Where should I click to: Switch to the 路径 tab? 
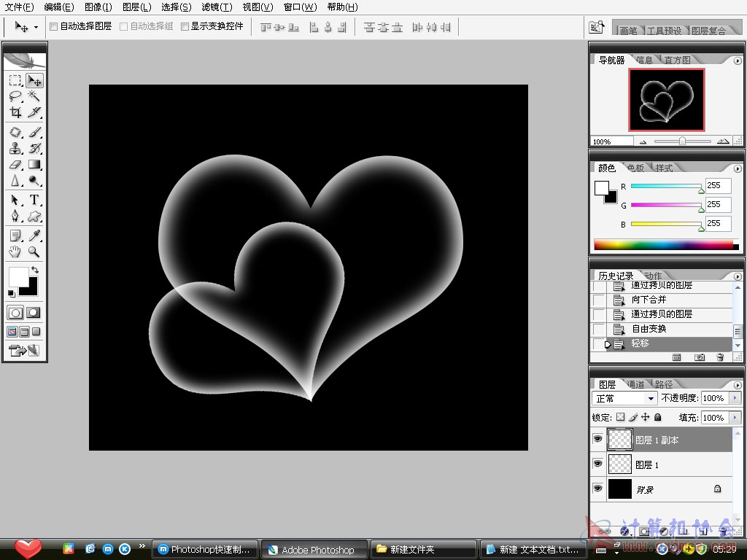coord(664,384)
